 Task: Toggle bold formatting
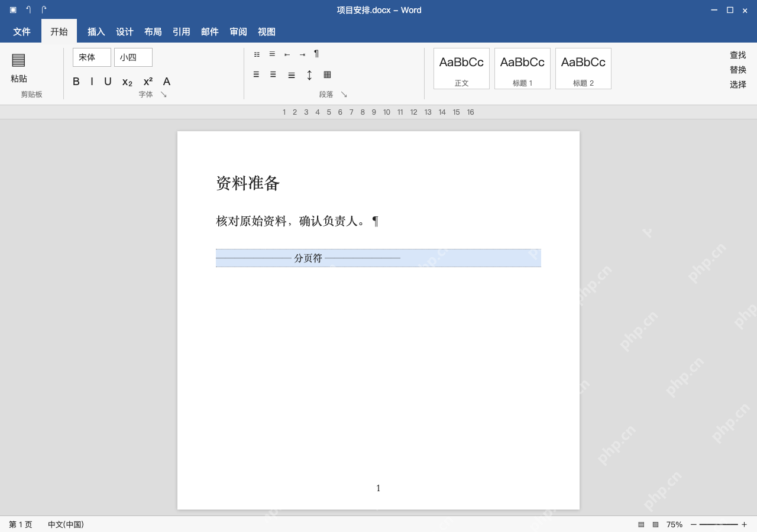pos(76,82)
